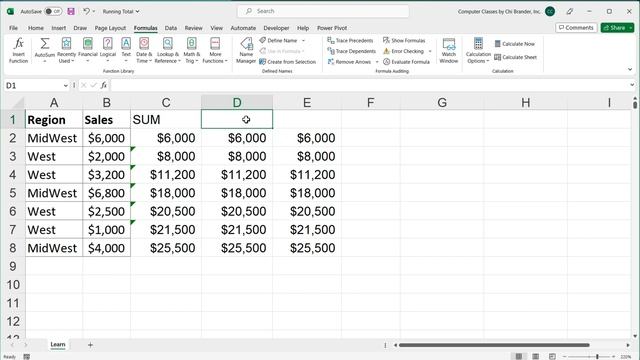Run Error Checking

point(403,51)
